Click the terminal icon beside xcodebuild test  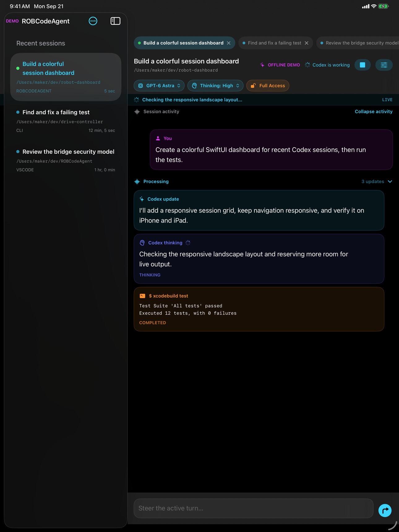click(x=142, y=296)
